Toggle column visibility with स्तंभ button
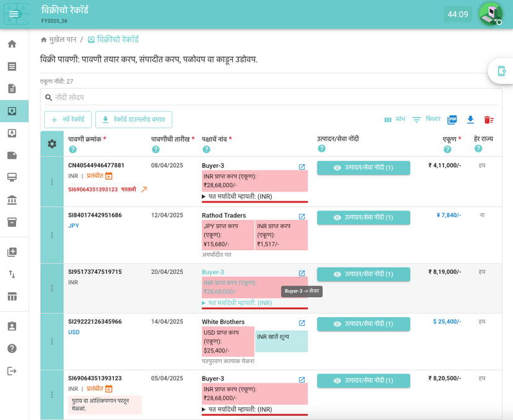This screenshot has height=420, width=513. 395,120
